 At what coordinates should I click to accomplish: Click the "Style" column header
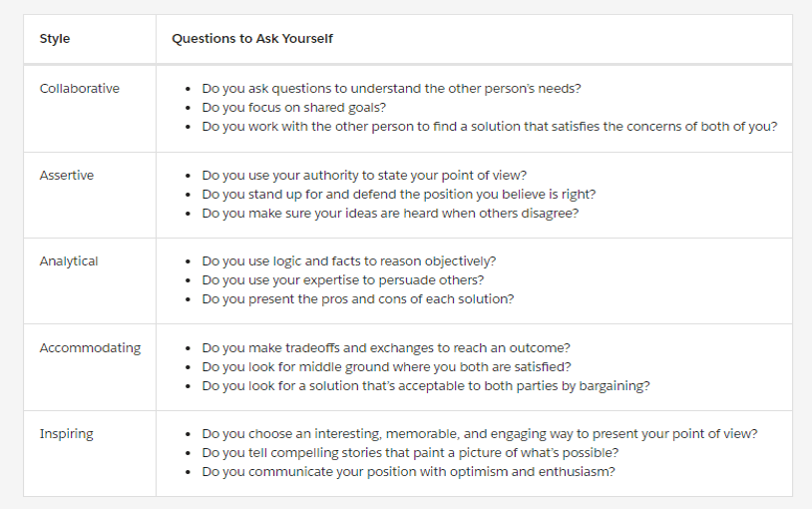click(x=55, y=39)
